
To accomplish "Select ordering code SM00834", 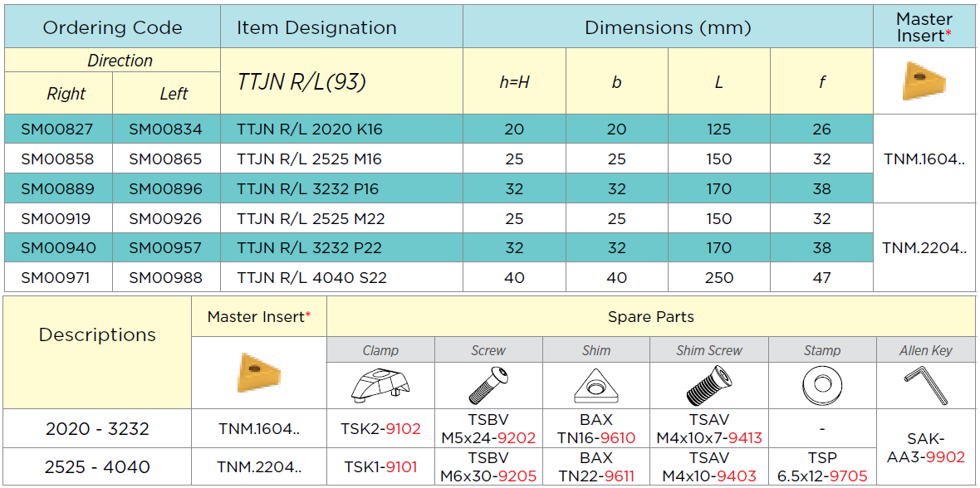I will (x=165, y=129).
